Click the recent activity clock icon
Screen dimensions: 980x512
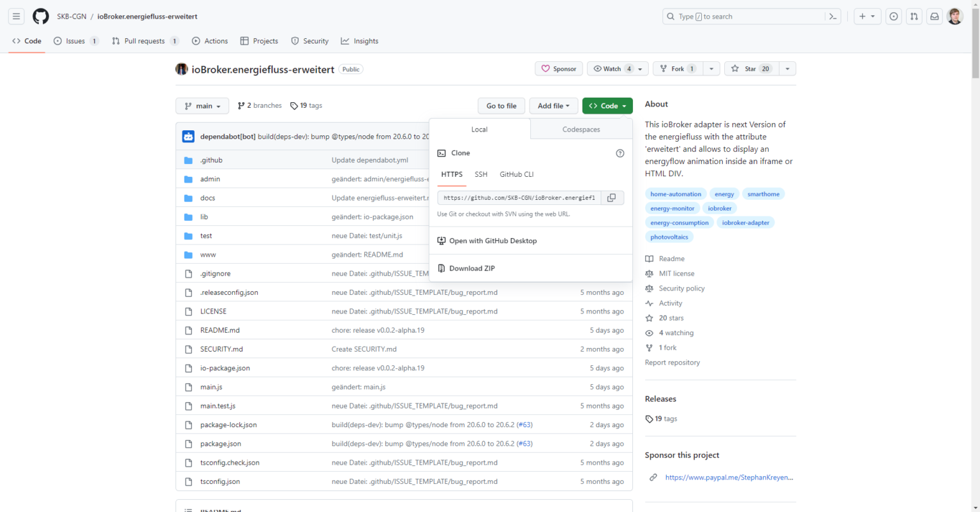893,16
